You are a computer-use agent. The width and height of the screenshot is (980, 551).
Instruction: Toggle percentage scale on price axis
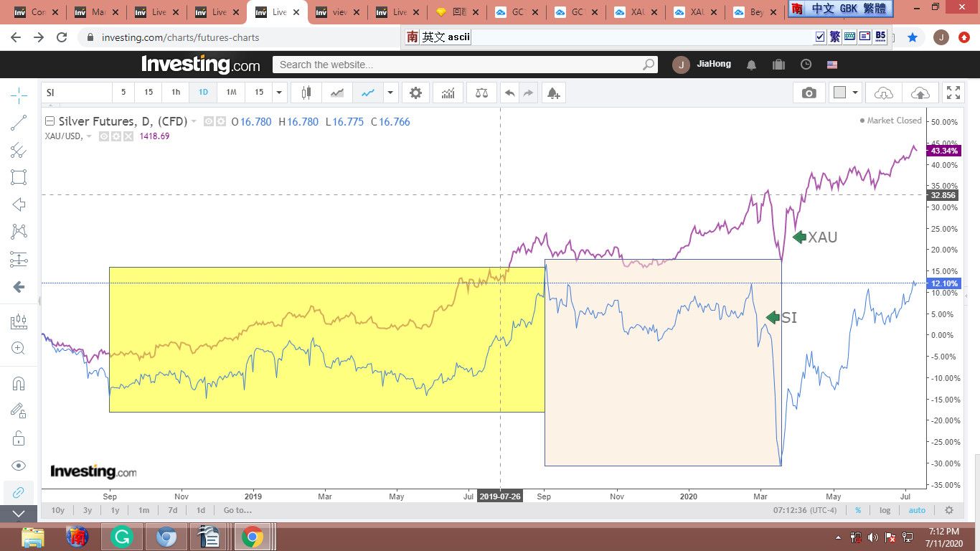tap(858, 510)
